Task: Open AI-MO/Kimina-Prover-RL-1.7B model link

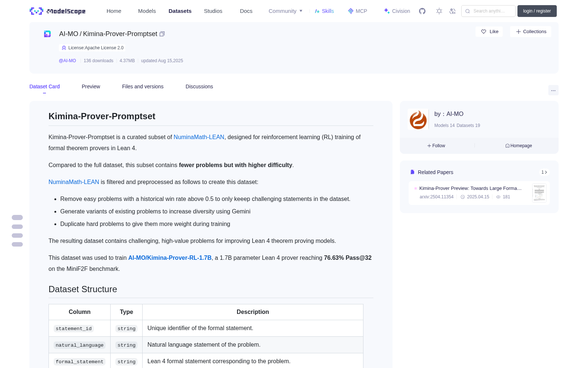Action: 170,258
